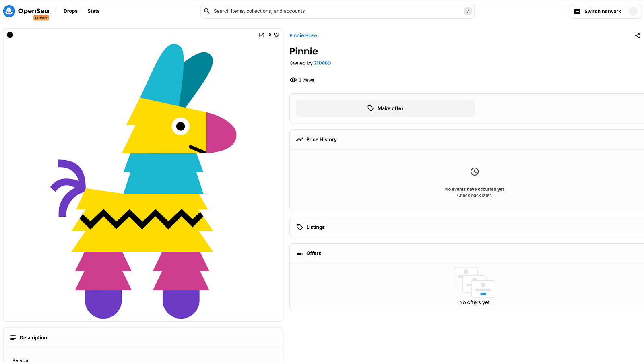Click the eye views icon
The image size is (644, 362).
point(293,80)
